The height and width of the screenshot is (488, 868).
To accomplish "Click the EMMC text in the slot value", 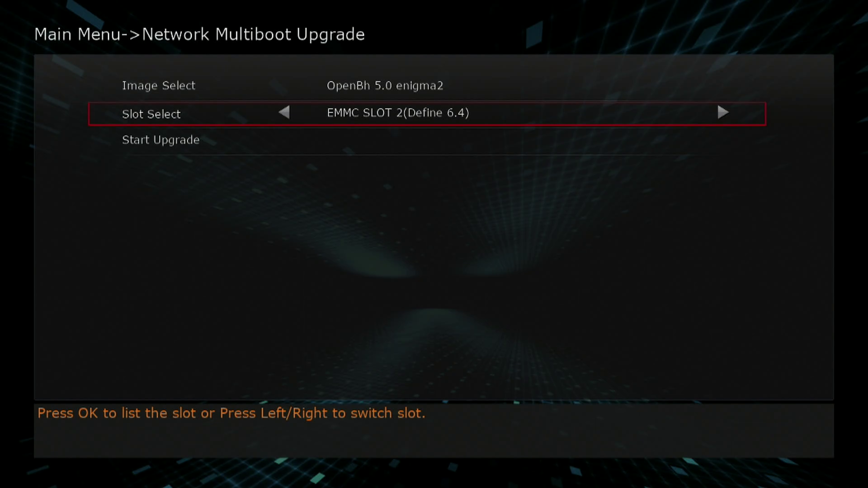I will point(343,113).
